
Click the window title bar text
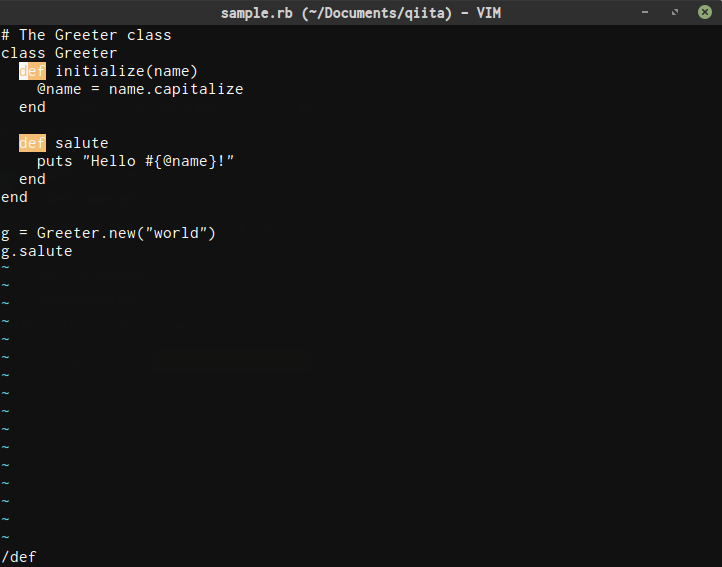(x=360, y=12)
